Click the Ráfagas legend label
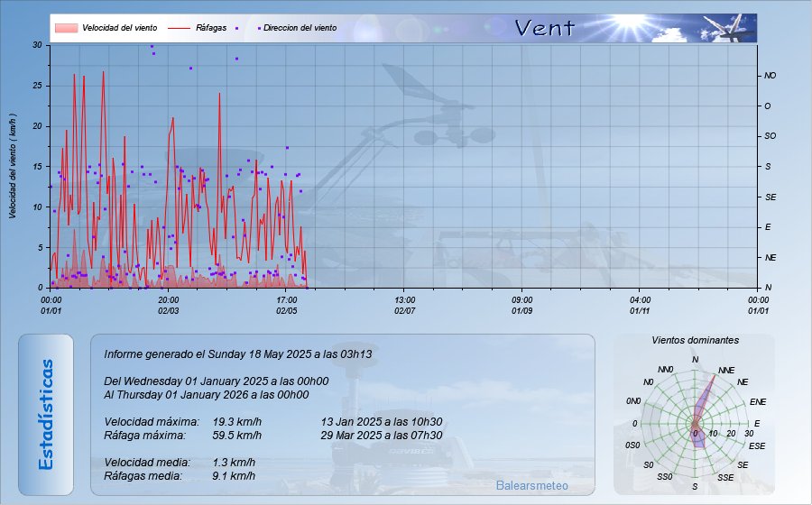The image size is (812, 505). click(x=211, y=28)
